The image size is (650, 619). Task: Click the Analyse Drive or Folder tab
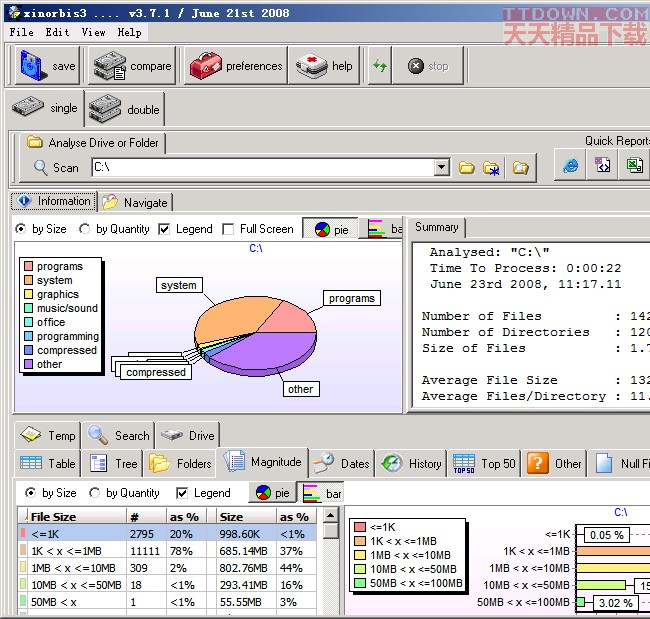[x=93, y=143]
